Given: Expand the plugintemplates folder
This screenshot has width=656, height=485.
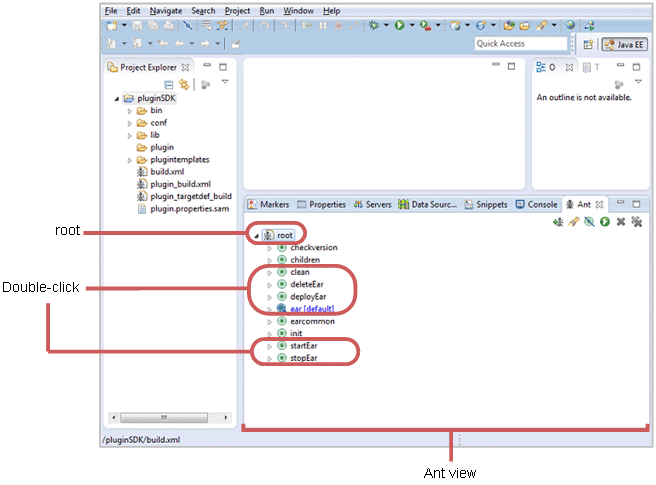Looking at the screenshot, I should 130,160.
